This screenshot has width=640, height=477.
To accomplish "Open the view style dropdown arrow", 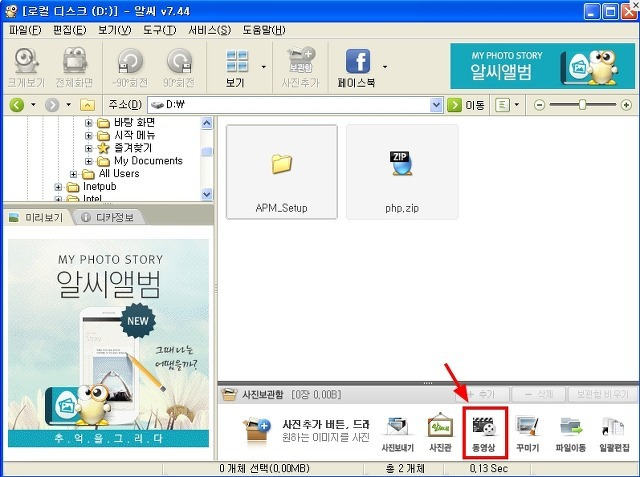I will 517,105.
